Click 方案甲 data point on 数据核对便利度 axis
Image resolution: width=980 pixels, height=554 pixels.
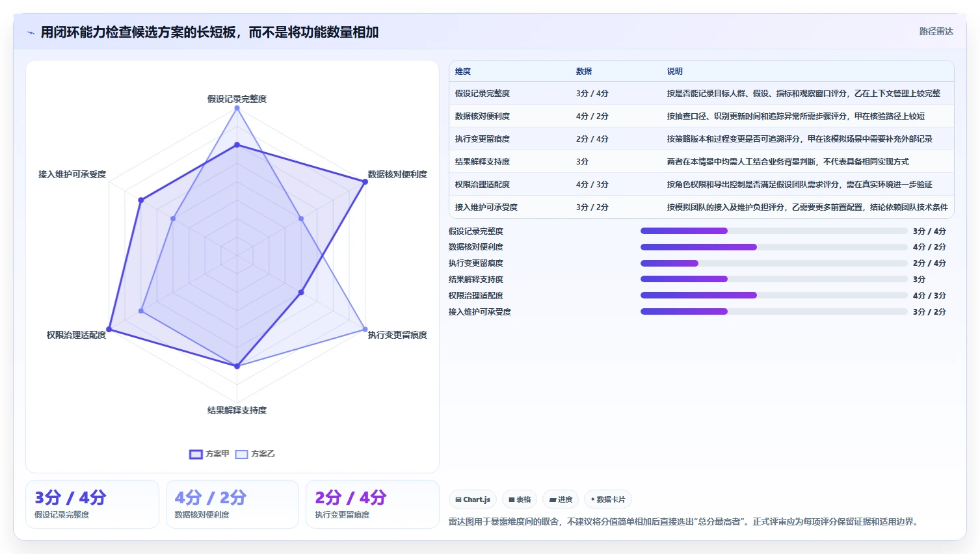coord(365,181)
